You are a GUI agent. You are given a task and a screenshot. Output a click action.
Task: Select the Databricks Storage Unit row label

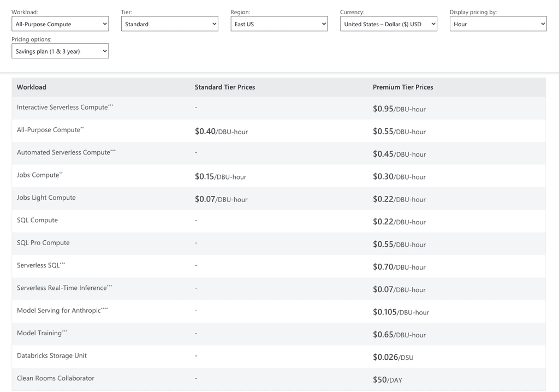tap(52, 355)
